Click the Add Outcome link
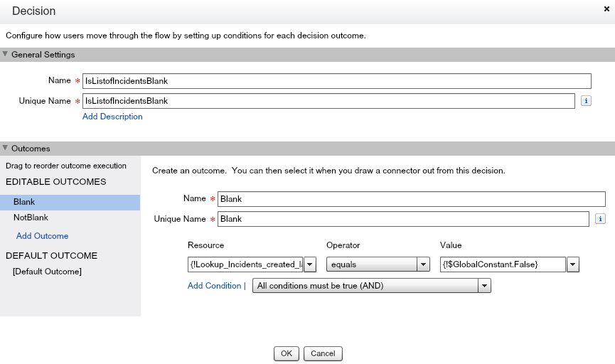Viewport: 615px width, 364px height. (42, 236)
